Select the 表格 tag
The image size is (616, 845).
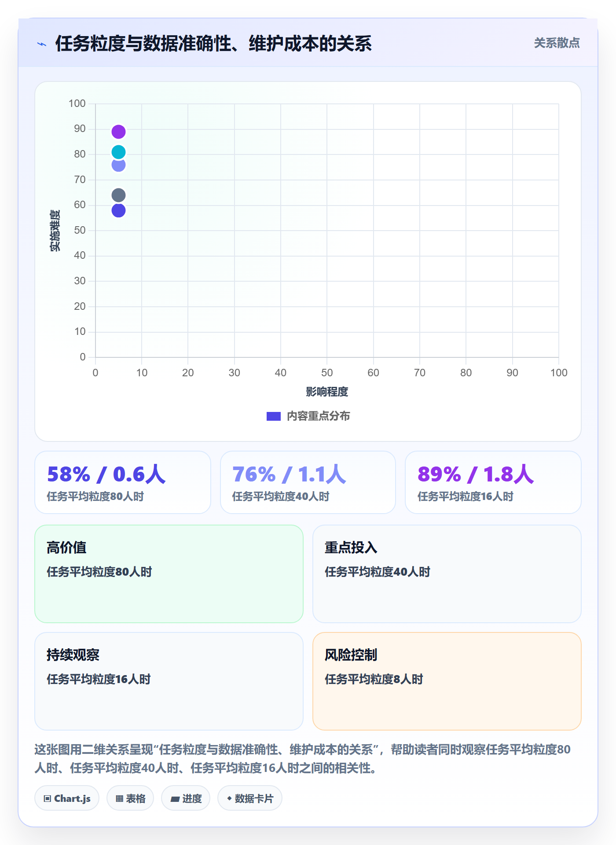pos(130,798)
